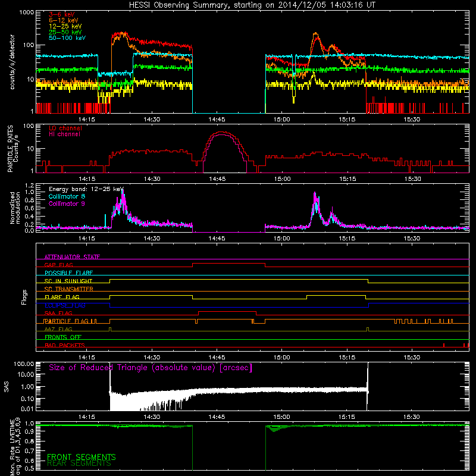The image size is (476, 476).
Task: Click the 1.2 value on modulation axis
Action: [29, 185]
